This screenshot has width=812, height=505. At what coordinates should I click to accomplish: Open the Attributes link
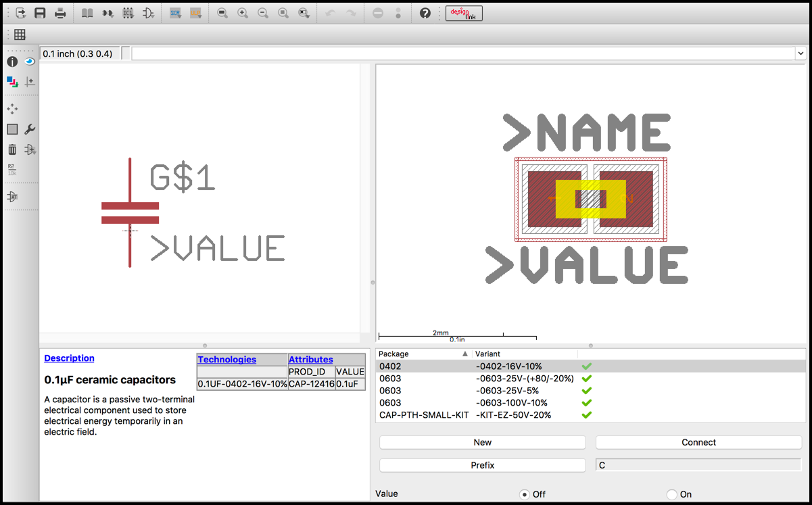click(310, 360)
